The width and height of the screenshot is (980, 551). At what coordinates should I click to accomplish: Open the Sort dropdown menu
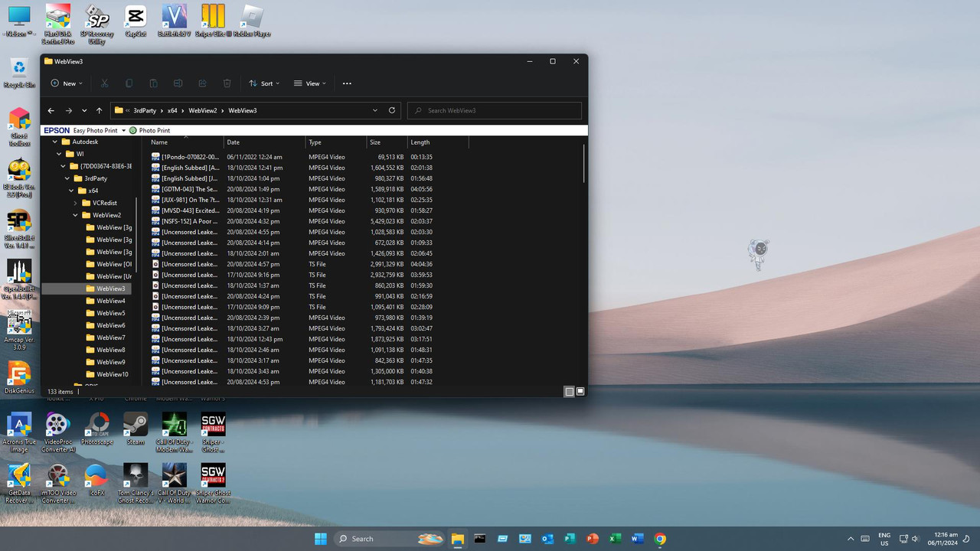tap(264, 83)
